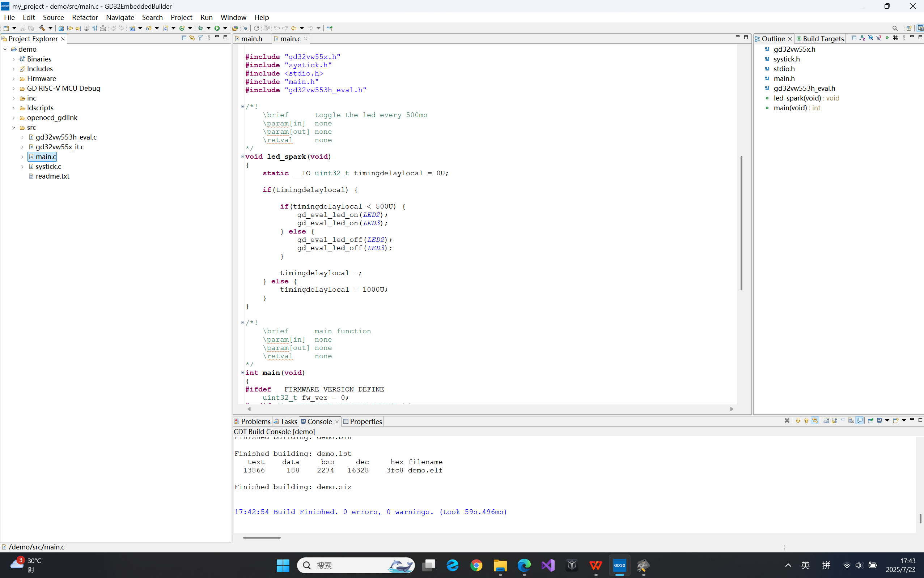Select gd32vw55x_it.c in Project Explorer
This screenshot has width=924, height=578.
pyautogui.click(x=60, y=147)
